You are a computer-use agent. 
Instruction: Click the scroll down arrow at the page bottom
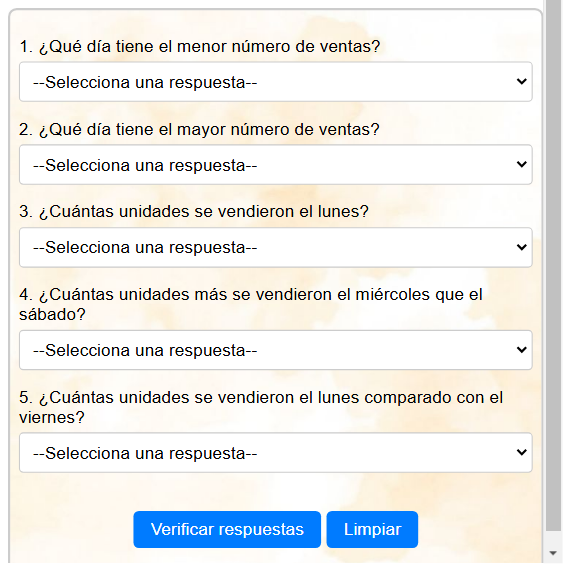click(553, 553)
